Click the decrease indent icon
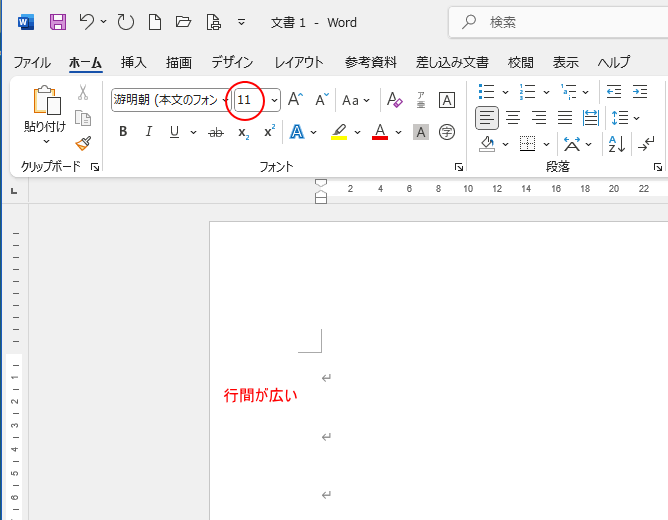 pos(614,92)
